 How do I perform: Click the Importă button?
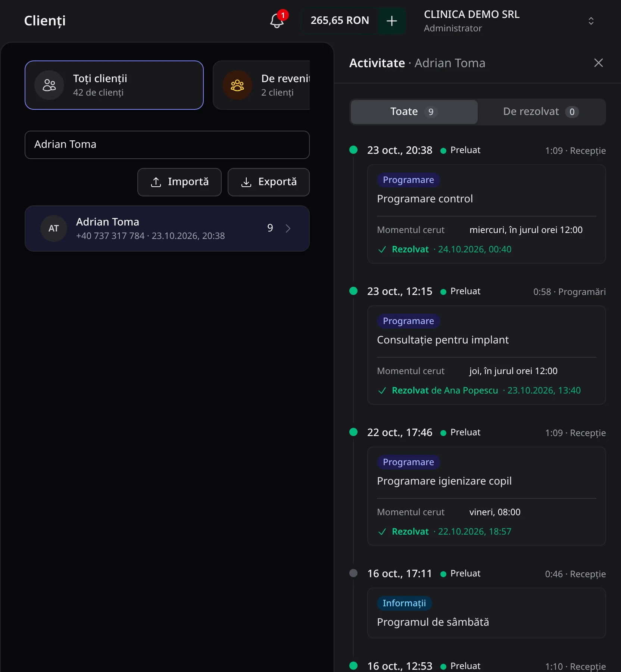(180, 182)
